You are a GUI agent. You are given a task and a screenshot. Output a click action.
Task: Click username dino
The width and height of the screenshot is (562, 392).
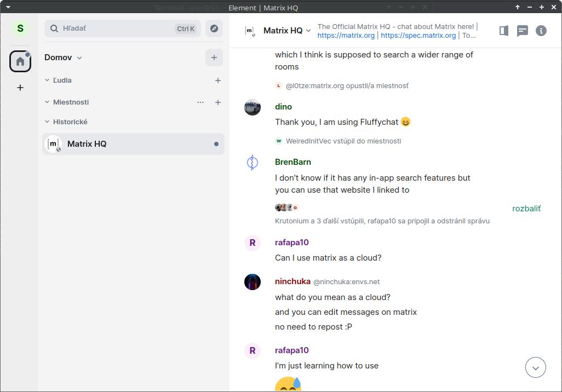(283, 107)
